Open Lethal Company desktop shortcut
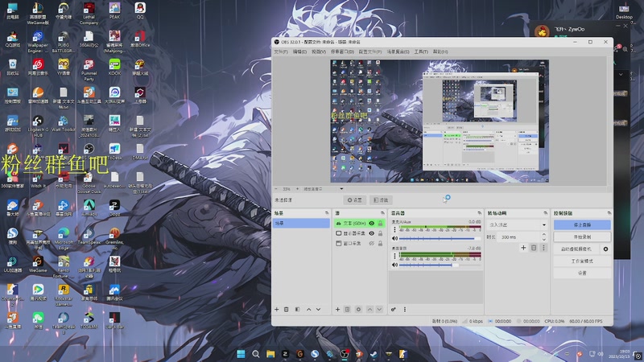Image resolution: width=644 pixels, height=362 pixels. [x=89, y=13]
